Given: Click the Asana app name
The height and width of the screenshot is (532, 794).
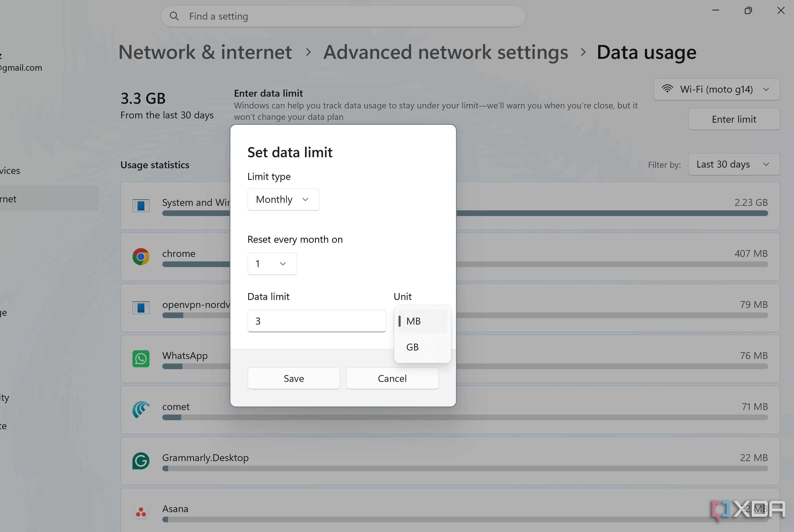Looking at the screenshot, I should (175, 509).
